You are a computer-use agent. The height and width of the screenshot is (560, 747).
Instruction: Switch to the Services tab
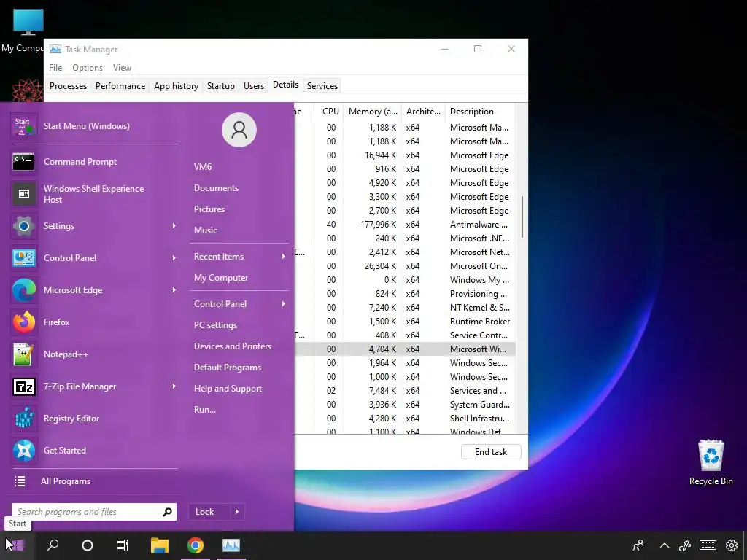322,86
